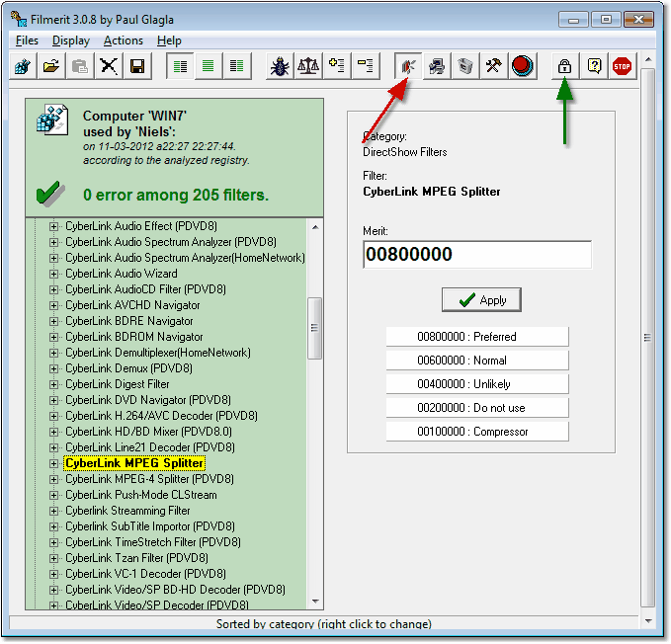The image size is (671, 644).
Task: Click the merit edit icon under the red arrow
Action: (x=408, y=66)
